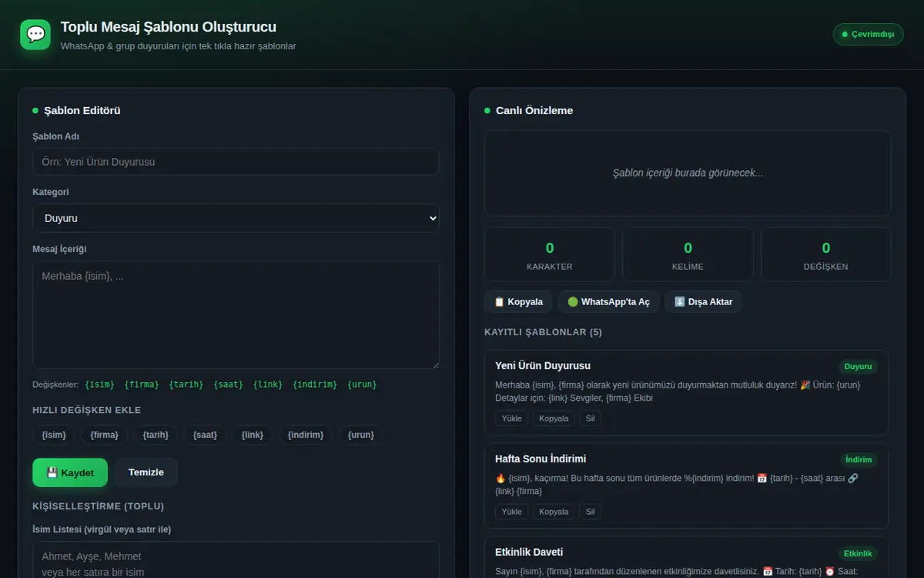Click the Karakter count stat card

click(x=550, y=254)
